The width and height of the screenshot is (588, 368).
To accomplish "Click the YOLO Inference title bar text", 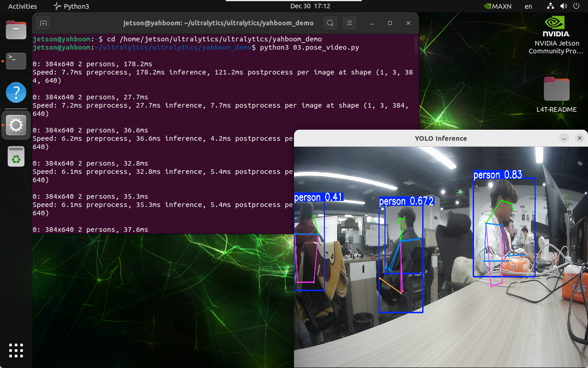I will coord(441,138).
